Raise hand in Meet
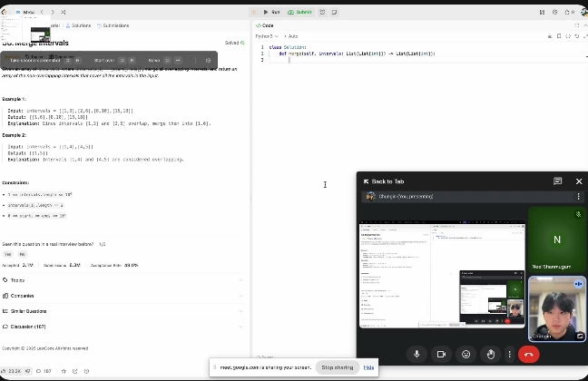 pos(491,355)
